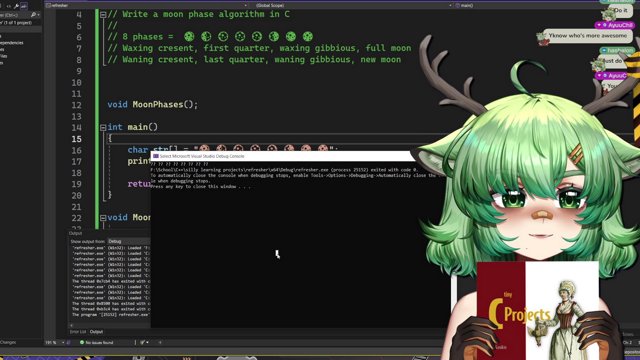Collapse the comment block at line 4

click(103, 15)
